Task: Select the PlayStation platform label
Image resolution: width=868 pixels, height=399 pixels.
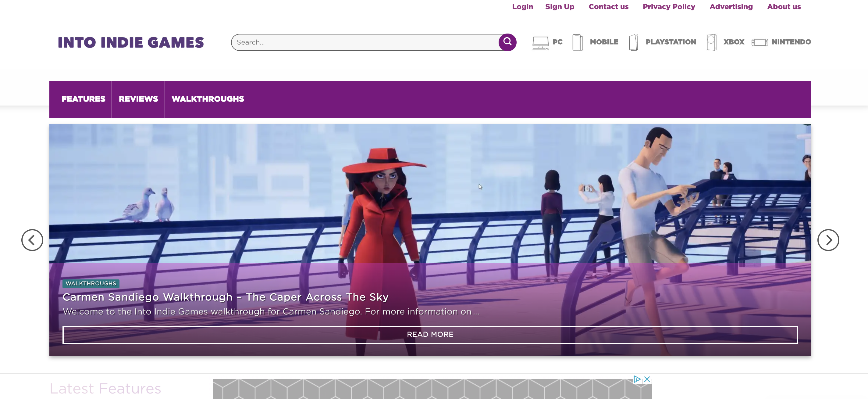Action: pyautogui.click(x=671, y=42)
